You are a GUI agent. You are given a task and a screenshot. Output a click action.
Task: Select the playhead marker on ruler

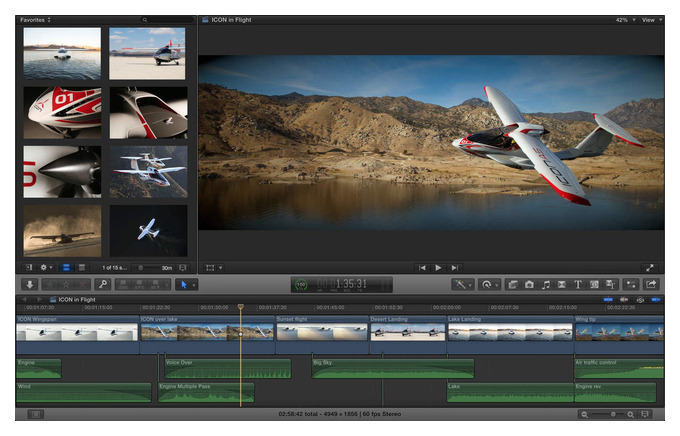241,307
